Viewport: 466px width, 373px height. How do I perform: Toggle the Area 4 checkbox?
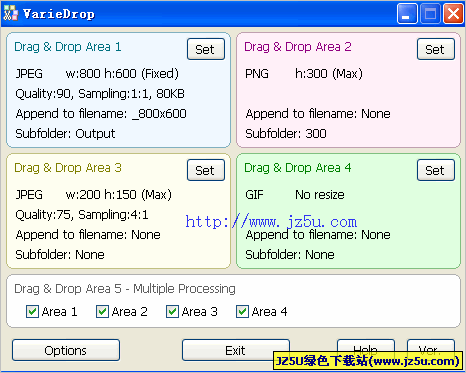pos(242,312)
